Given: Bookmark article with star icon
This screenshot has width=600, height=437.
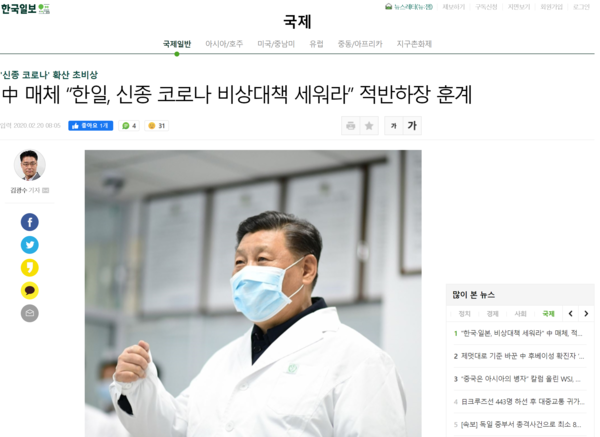Looking at the screenshot, I should (x=369, y=126).
